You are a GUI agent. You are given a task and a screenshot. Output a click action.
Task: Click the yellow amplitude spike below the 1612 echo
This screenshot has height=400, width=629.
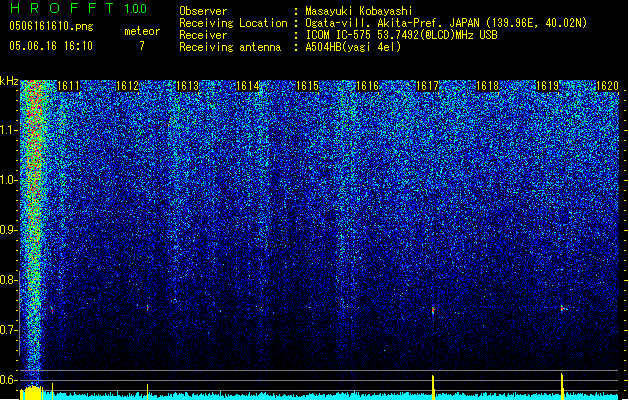coord(147,391)
